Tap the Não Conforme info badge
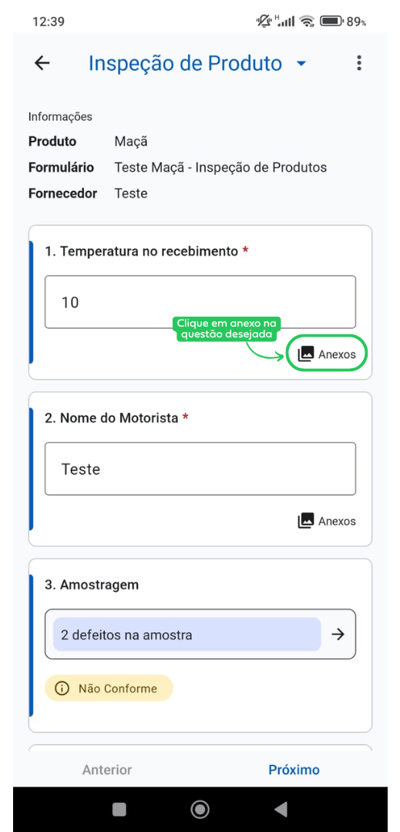 (109, 688)
